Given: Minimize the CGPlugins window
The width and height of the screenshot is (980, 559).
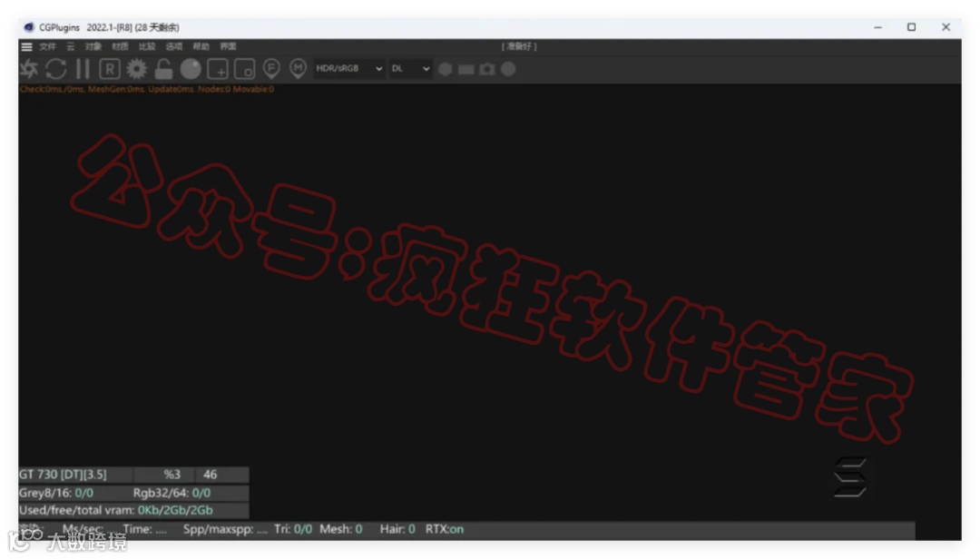Looking at the screenshot, I should point(878,27).
